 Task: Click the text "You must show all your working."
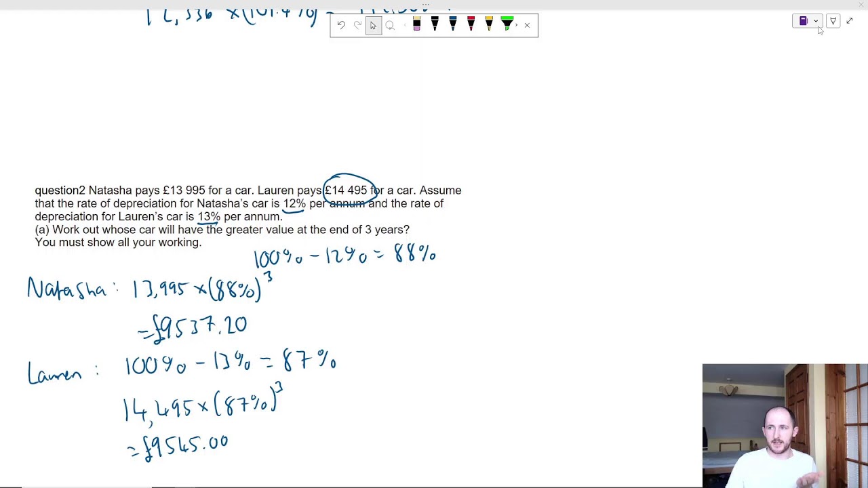(118, 243)
